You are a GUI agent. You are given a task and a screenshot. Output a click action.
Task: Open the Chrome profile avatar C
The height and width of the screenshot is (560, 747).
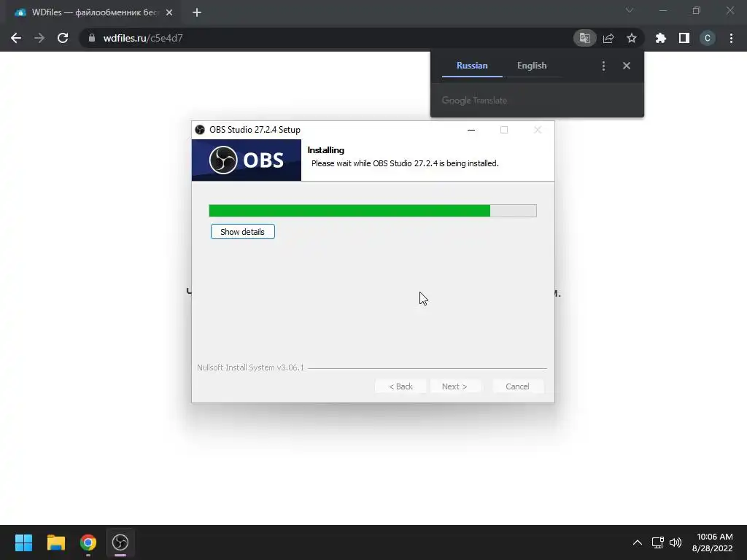point(708,38)
